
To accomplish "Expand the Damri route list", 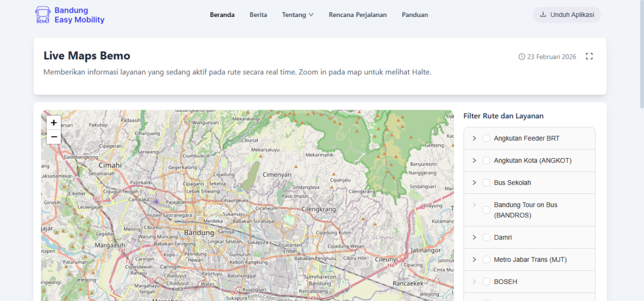I will (474, 237).
